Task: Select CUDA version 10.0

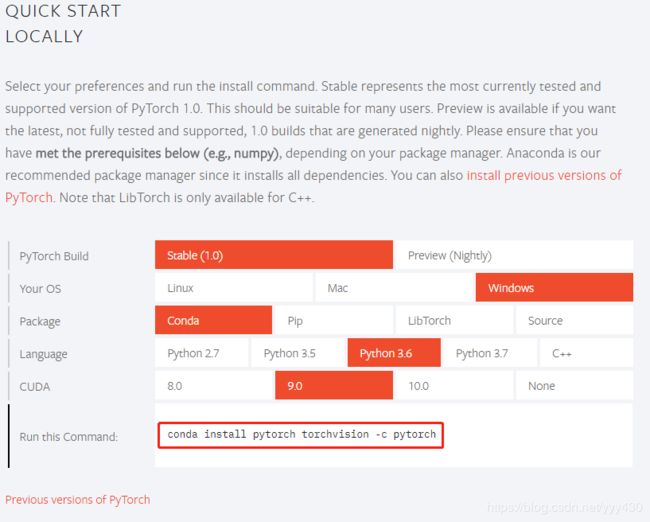Action: tap(454, 386)
